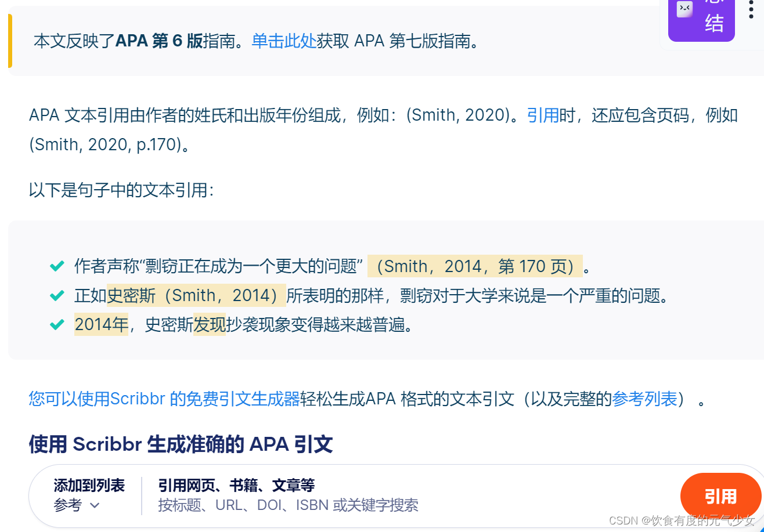Select the highlighted (Smith, 2014, 第170页) text
The height and width of the screenshot is (532, 764).
pos(476,266)
